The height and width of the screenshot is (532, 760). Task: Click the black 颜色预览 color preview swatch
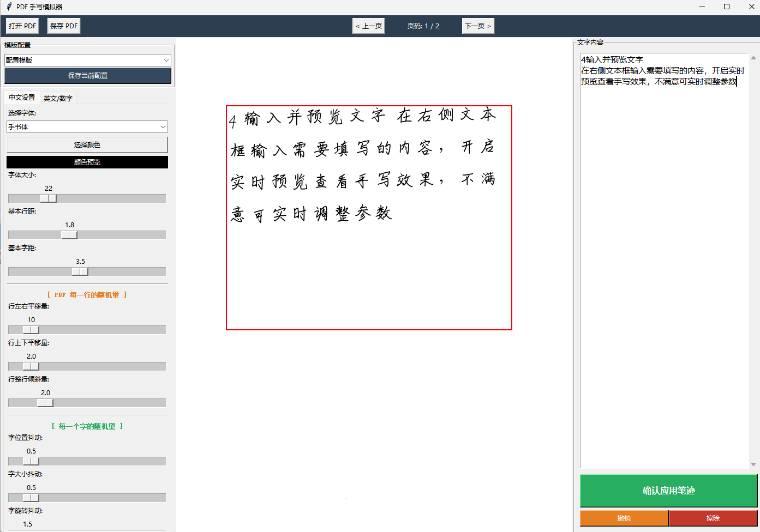click(87, 162)
